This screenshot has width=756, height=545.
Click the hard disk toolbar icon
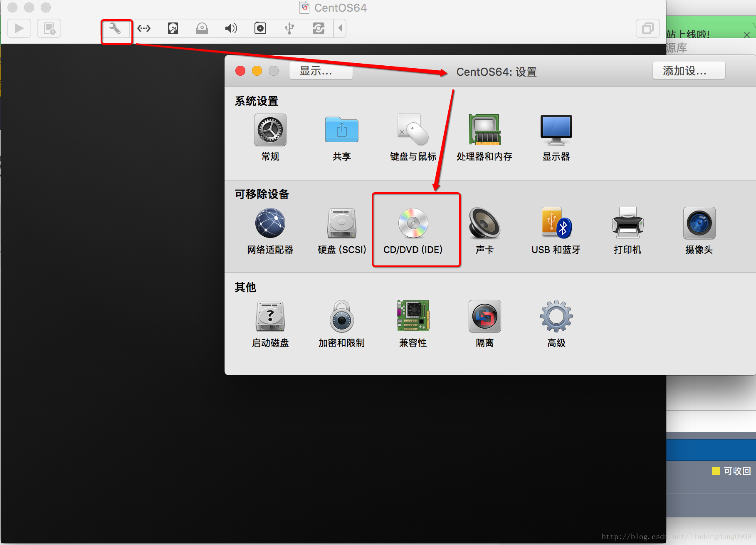(x=173, y=28)
